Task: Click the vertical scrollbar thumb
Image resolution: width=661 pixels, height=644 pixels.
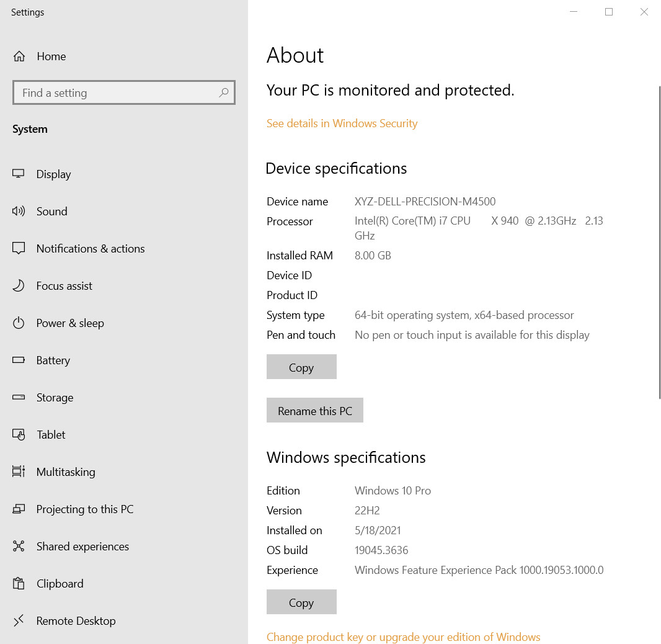Action: point(660,242)
